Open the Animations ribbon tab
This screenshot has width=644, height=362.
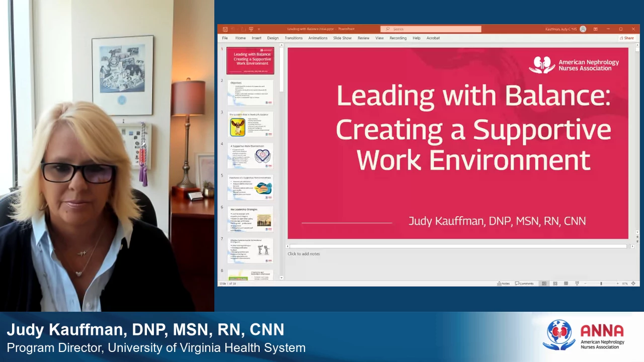tap(317, 38)
